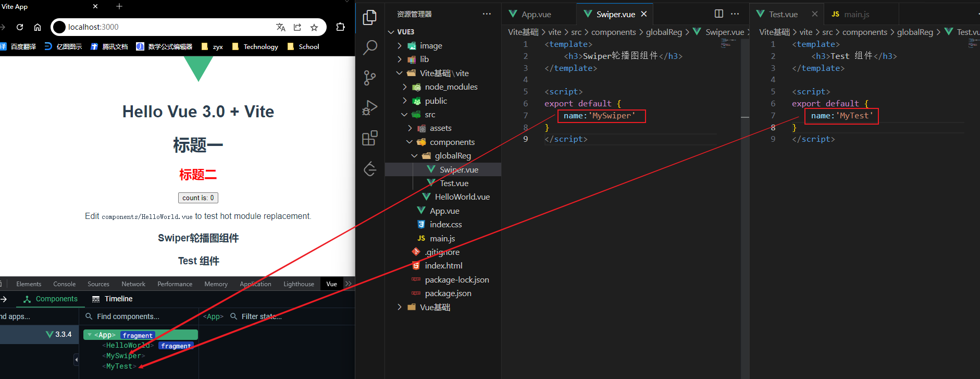Select the Vue DevTools Timeline tab
The width and height of the screenshot is (980, 379).
(112, 299)
